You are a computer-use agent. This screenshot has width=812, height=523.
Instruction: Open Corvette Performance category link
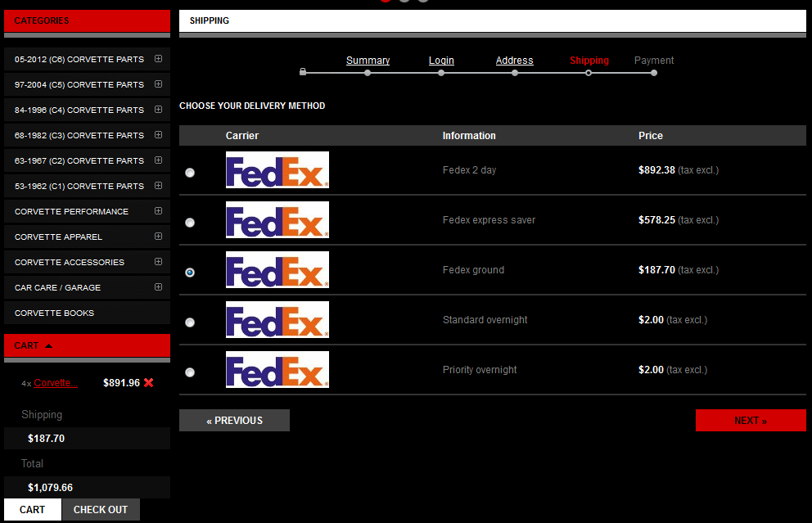71,211
